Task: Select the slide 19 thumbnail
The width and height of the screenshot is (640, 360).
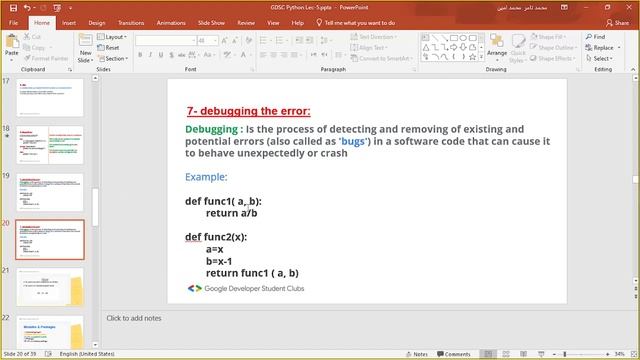Action: (x=50, y=192)
